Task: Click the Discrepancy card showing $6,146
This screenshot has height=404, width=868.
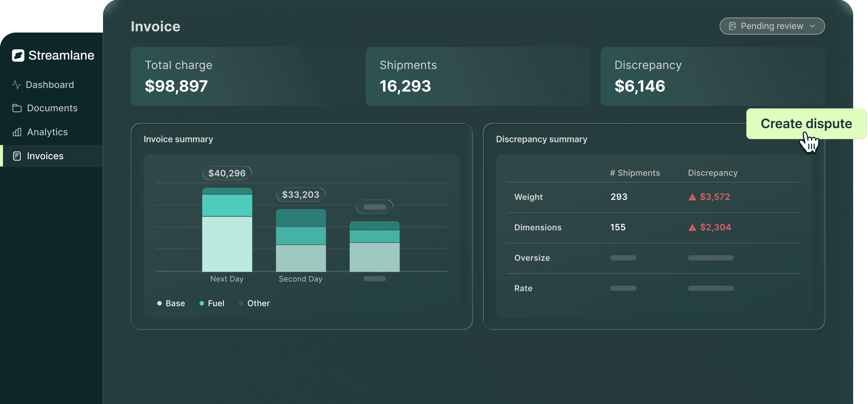Action: click(712, 77)
